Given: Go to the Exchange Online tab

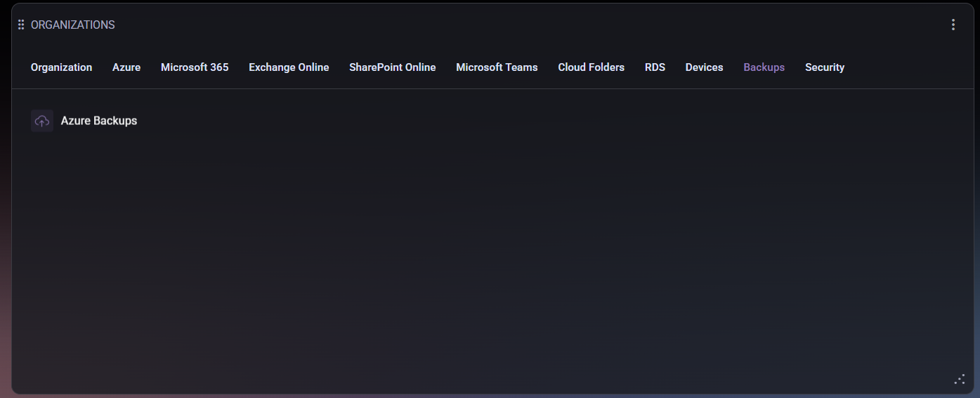Looking at the screenshot, I should coord(289,67).
